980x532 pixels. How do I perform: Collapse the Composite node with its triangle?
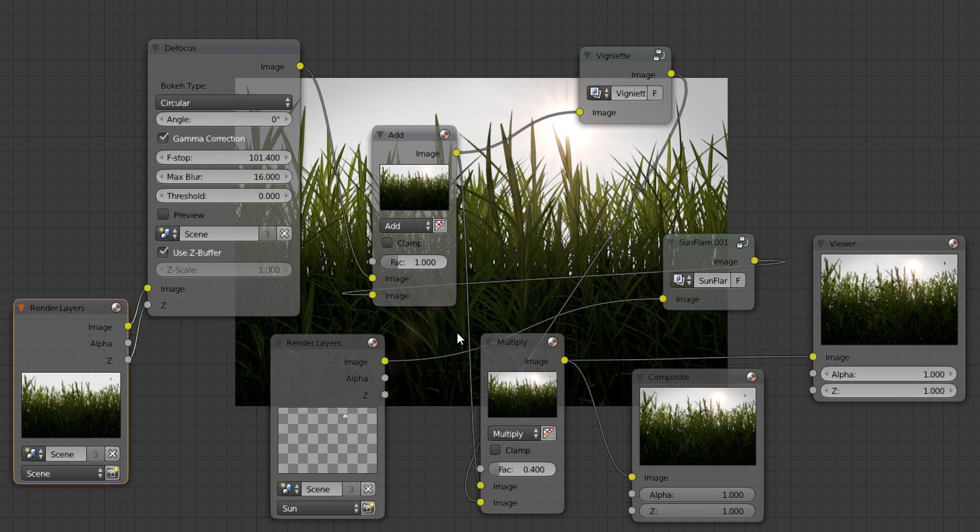[640, 377]
